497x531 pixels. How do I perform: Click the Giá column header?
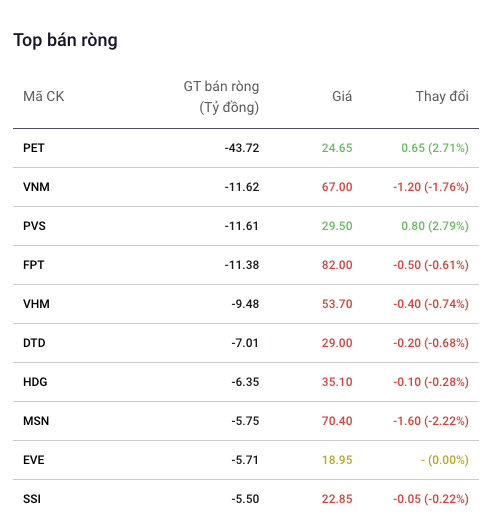[342, 97]
